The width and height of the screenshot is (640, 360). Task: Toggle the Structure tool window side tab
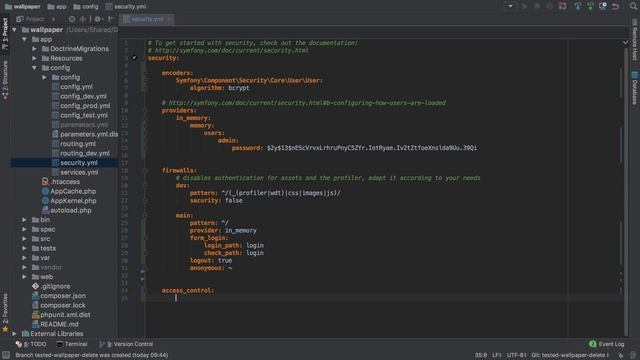5,80
